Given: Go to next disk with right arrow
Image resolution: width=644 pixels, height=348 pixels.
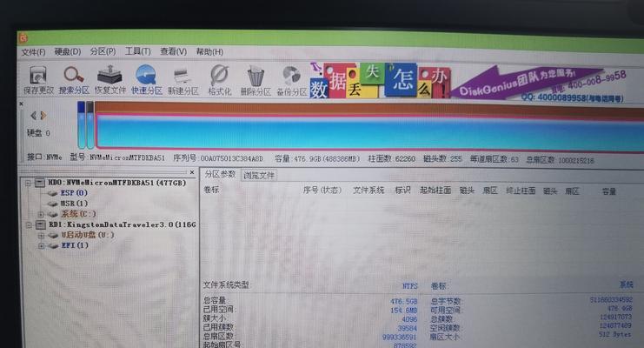Looking at the screenshot, I should click(x=43, y=116).
